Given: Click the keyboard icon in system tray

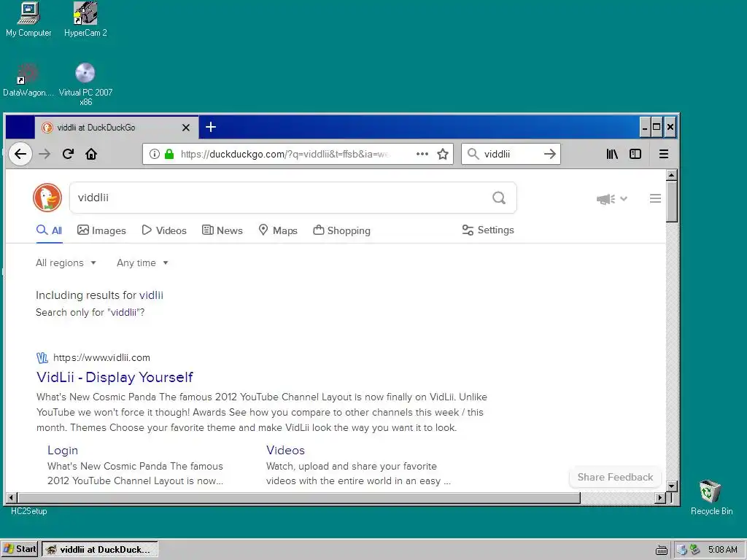Looking at the screenshot, I should tap(661, 550).
